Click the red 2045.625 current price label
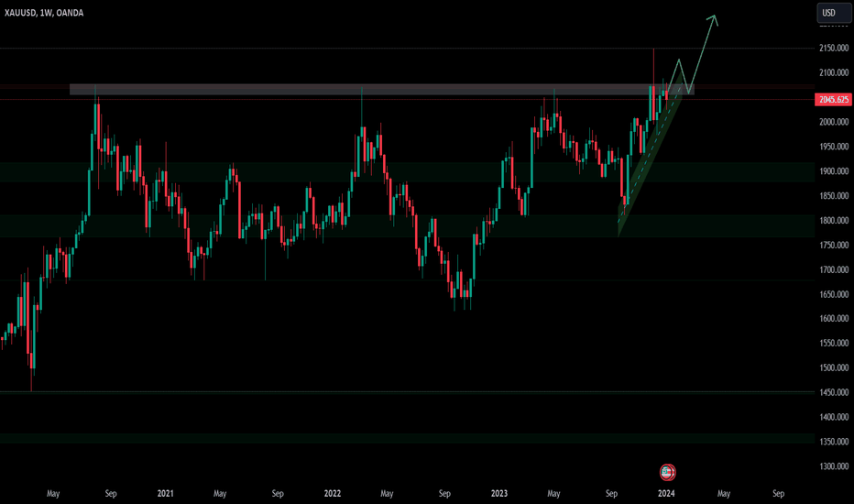This screenshot has width=854, height=504. point(833,99)
